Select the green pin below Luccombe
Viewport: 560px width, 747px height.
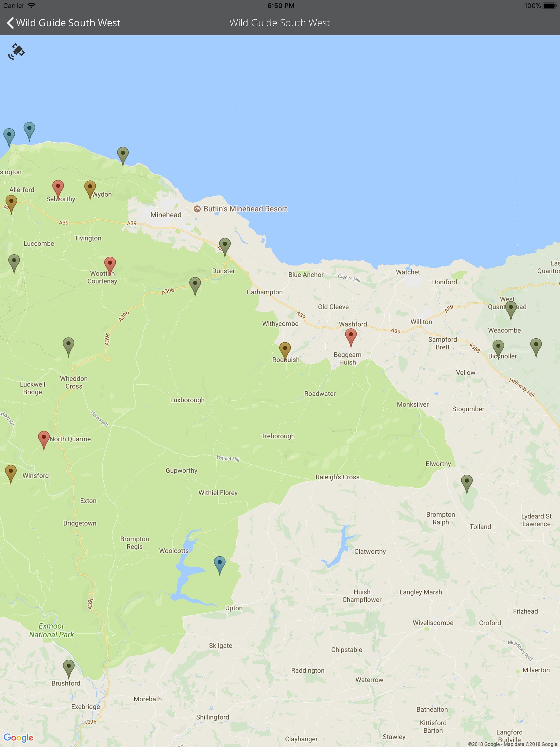click(14, 264)
